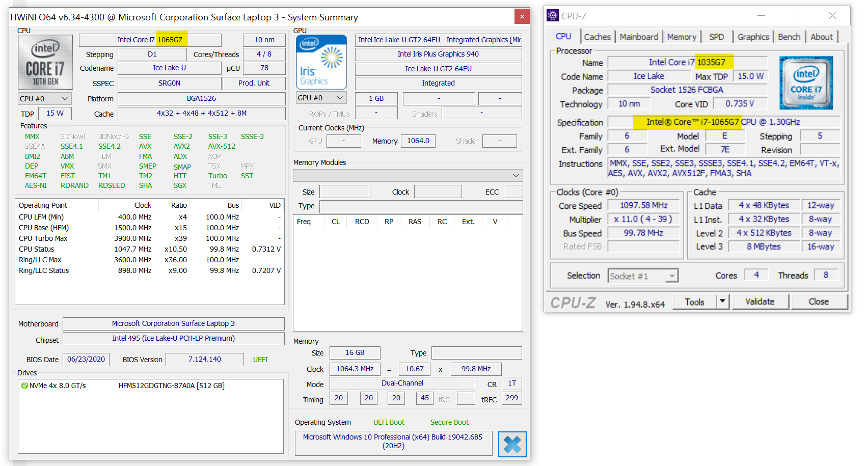Viewport: 868px width, 466px height.
Task: Click the BIOS Date 06/23/2020 field
Action: [86, 360]
